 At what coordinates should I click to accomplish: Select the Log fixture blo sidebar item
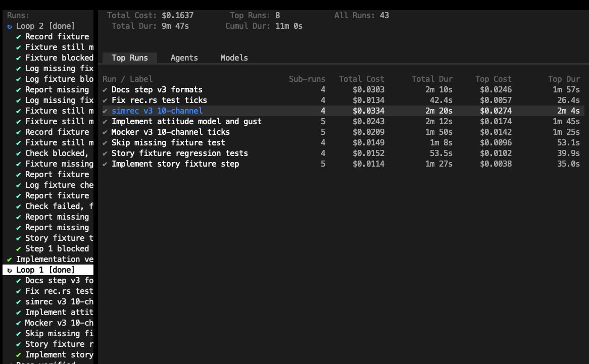pos(59,79)
